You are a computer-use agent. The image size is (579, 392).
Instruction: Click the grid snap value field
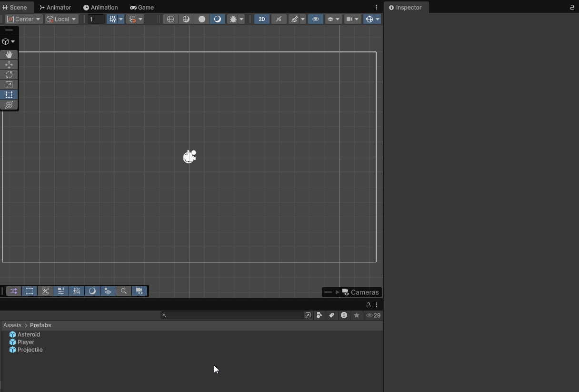click(x=96, y=19)
